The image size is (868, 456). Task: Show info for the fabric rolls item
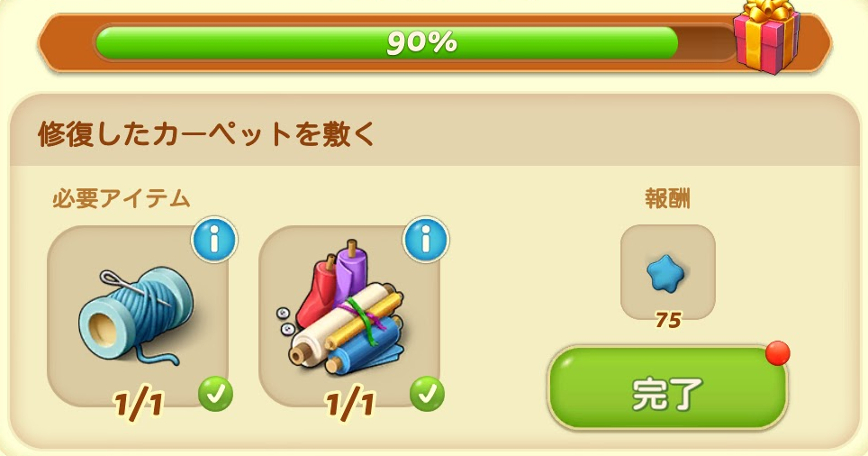coord(426,240)
